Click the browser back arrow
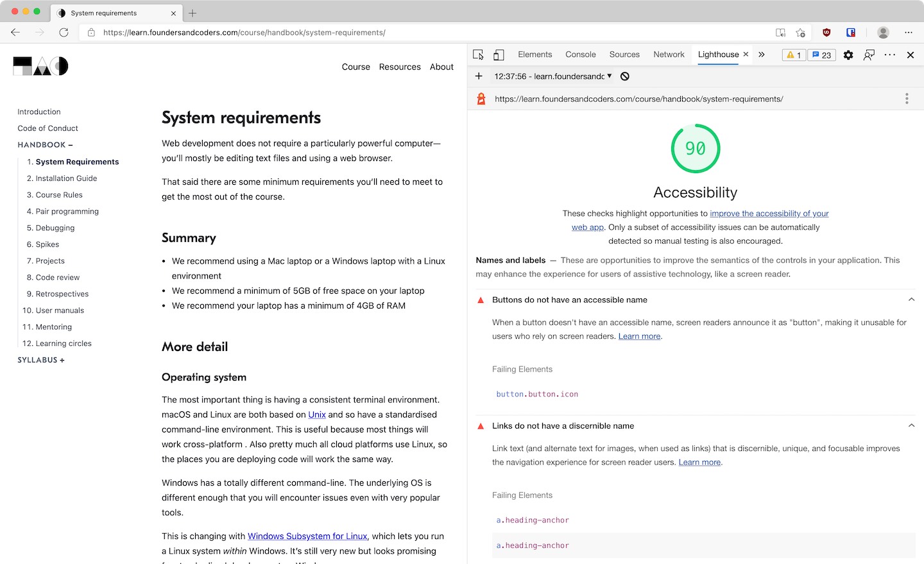The image size is (924, 564). point(15,32)
